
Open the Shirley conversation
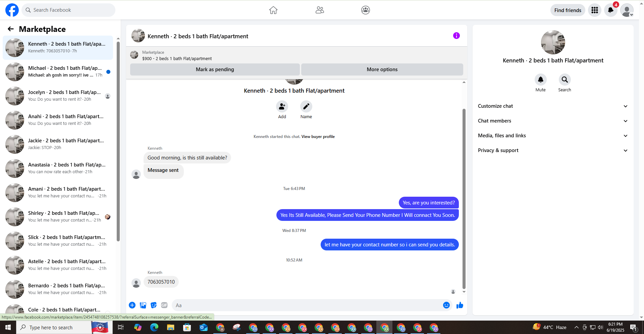click(x=58, y=217)
